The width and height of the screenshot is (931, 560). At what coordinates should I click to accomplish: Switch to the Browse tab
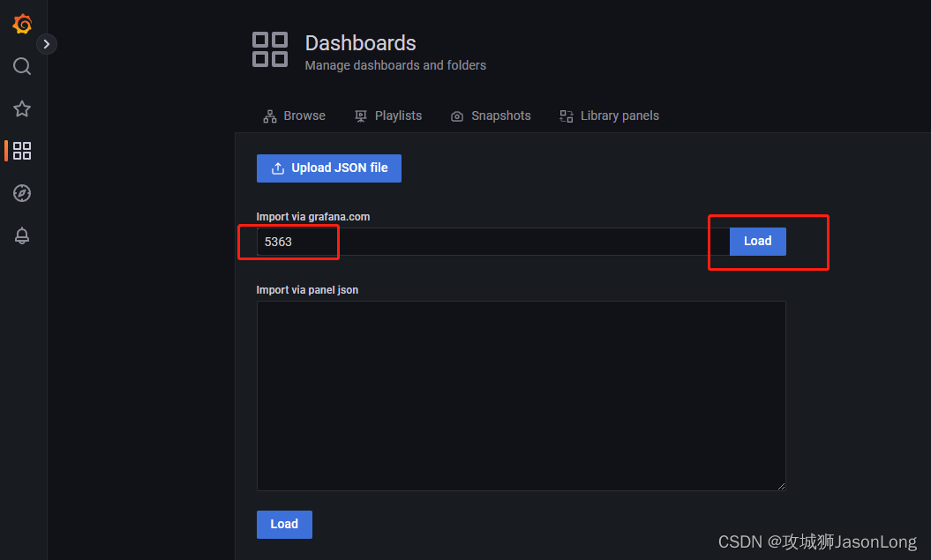[295, 116]
